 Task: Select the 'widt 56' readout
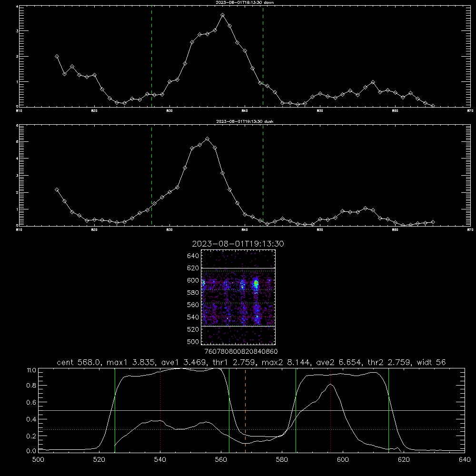(431, 362)
